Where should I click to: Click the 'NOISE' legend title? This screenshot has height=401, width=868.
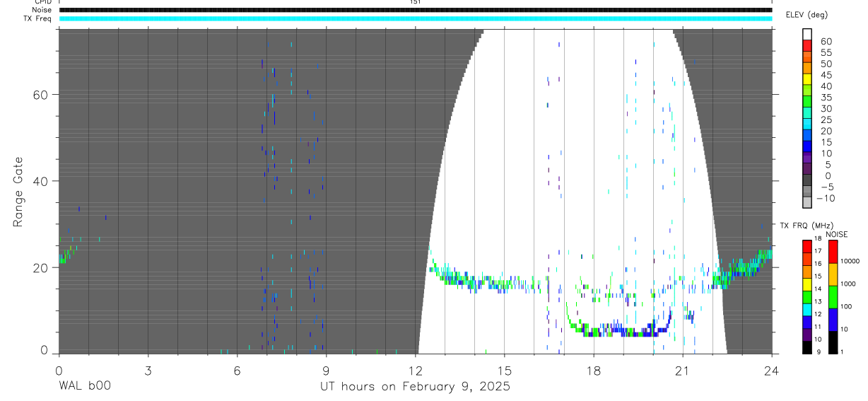(x=836, y=234)
